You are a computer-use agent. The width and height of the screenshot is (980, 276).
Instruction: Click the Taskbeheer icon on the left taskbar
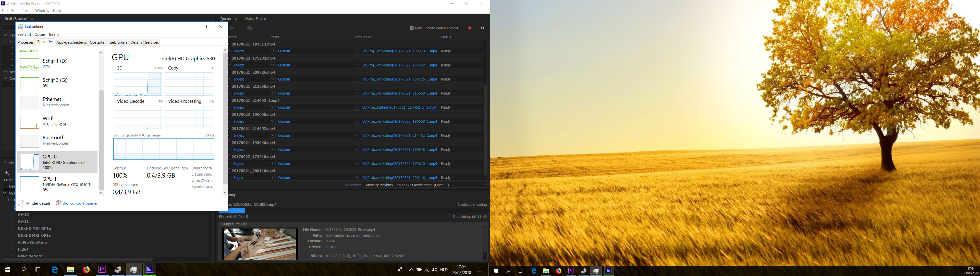tap(133, 270)
